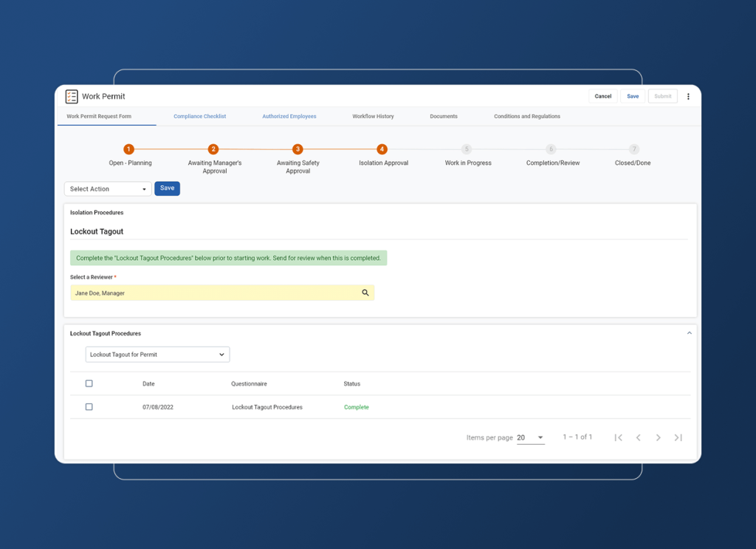Check the select-all checkbox in procedures table
Viewport: 756px width, 549px height.
click(89, 383)
